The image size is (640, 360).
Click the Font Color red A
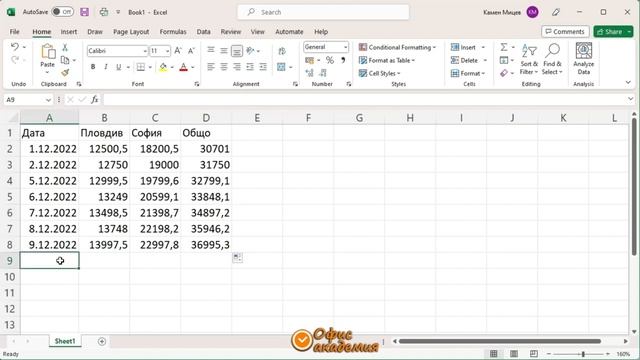click(x=184, y=67)
